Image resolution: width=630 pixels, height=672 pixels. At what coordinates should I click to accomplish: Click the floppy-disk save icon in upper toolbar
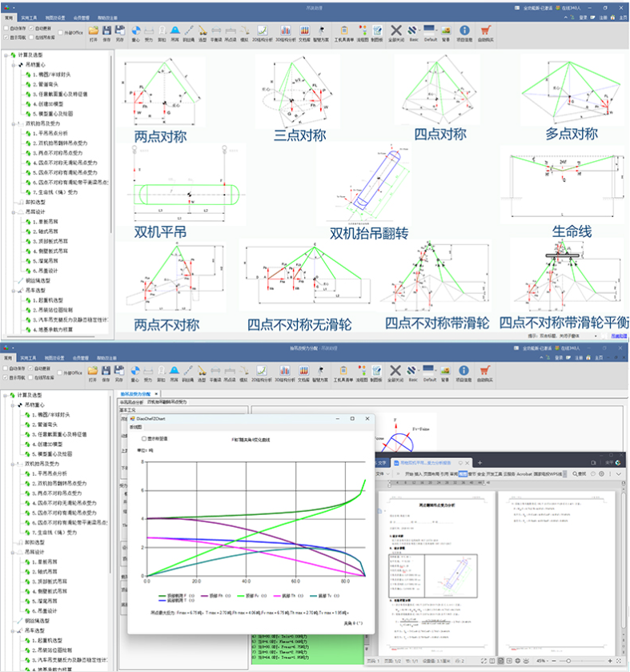point(106,30)
